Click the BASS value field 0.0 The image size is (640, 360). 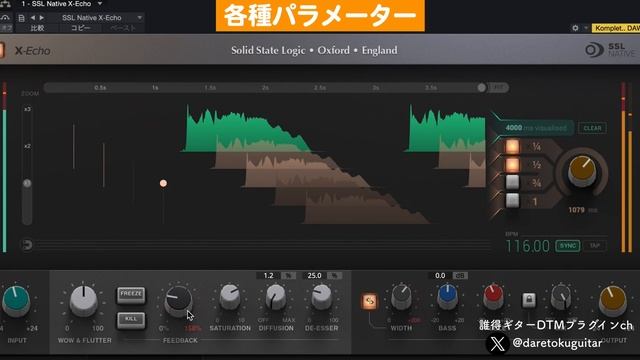(440, 276)
